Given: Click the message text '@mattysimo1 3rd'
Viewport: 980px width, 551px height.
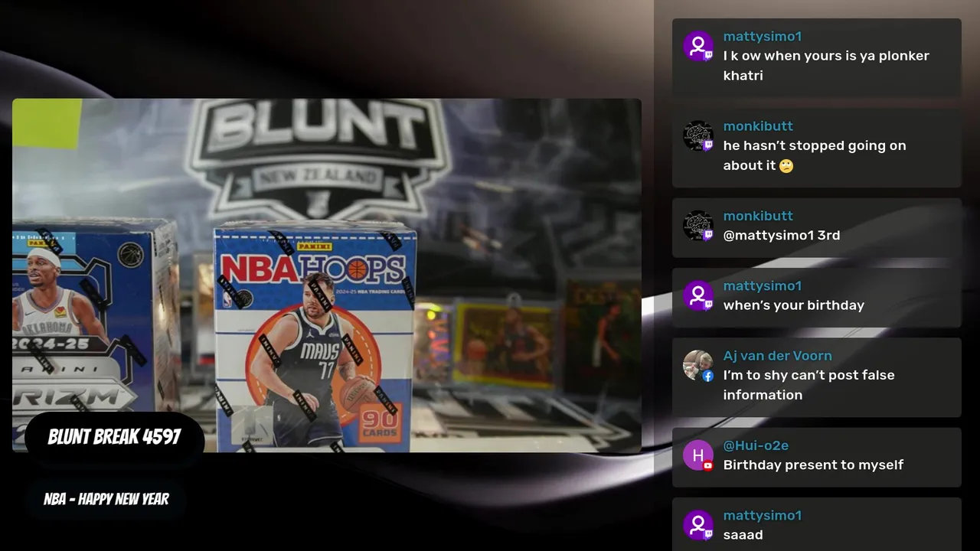Looking at the screenshot, I should [x=782, y=236].
